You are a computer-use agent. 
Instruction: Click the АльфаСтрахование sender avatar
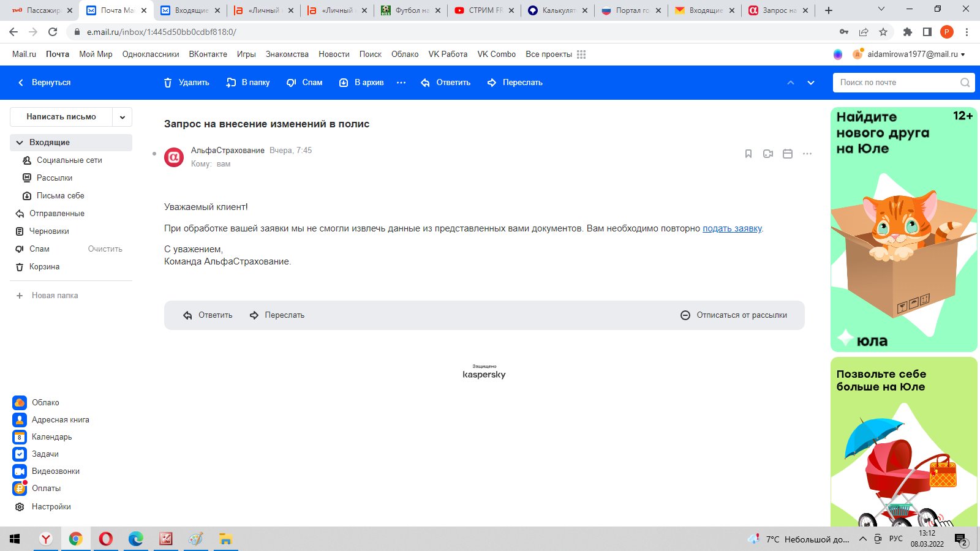click(x=174, y=157)
